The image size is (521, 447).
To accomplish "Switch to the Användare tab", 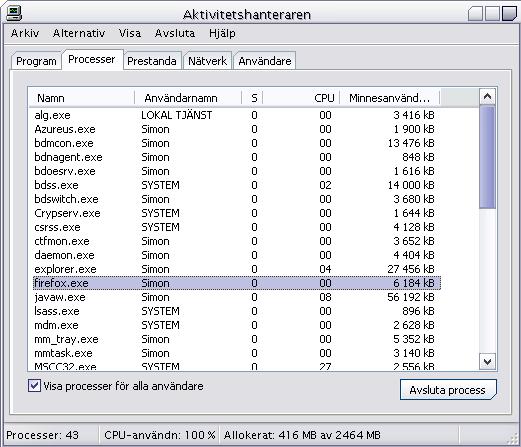I will point(265,61).
